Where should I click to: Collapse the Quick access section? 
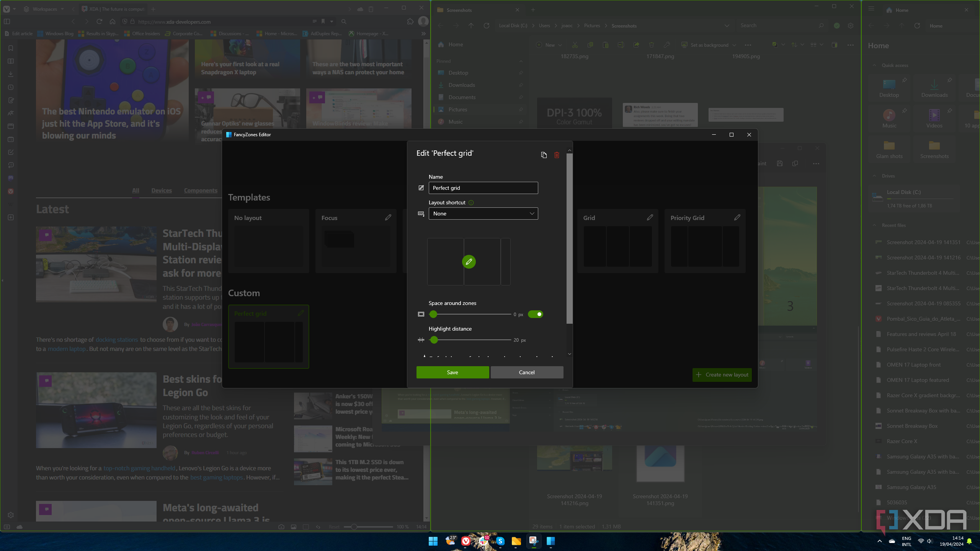pos(874,65)
